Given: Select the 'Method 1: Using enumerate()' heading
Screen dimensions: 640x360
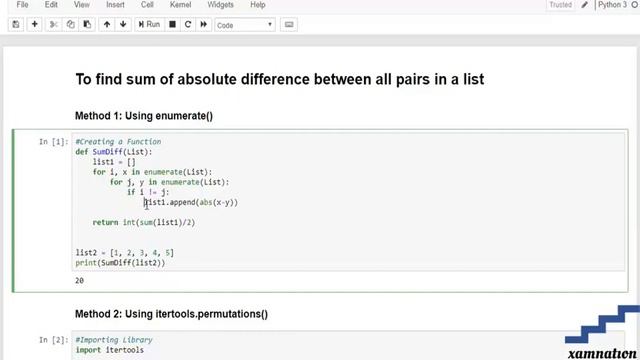Looking at the screenshot, I should pos(144,116).
